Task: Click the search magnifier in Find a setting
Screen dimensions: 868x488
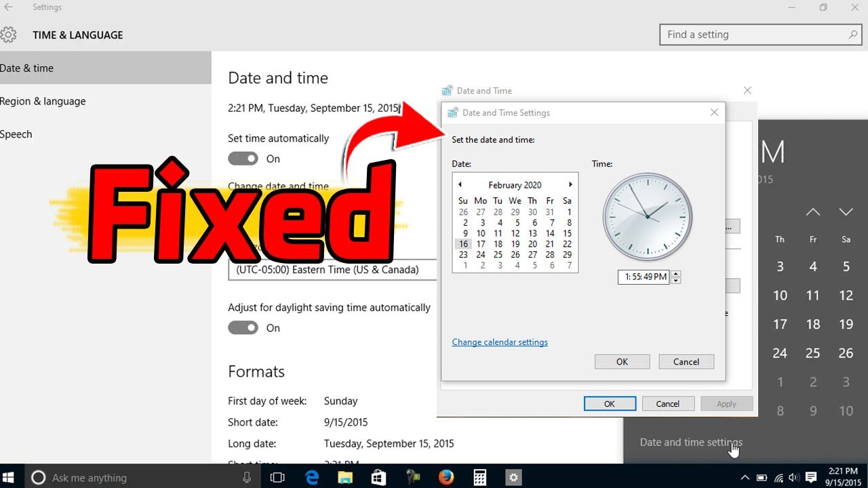Action: click(x=853, y=35)
